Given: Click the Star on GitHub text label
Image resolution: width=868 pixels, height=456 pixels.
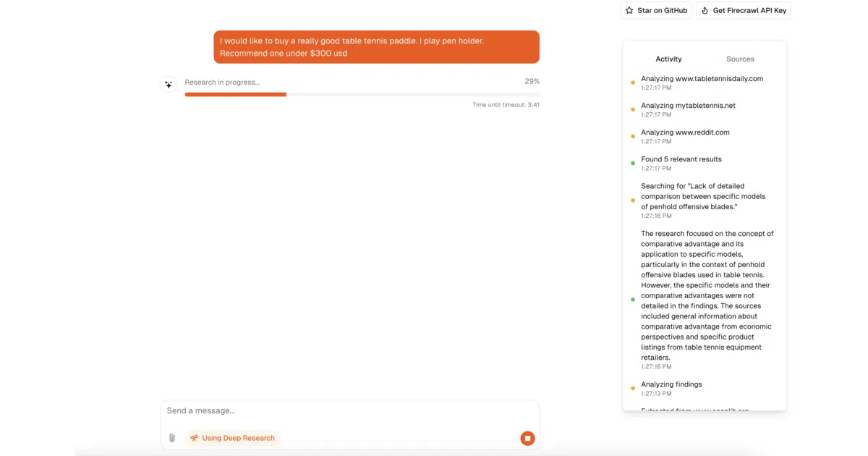Looking at the screenshot, I should (662, 11).
